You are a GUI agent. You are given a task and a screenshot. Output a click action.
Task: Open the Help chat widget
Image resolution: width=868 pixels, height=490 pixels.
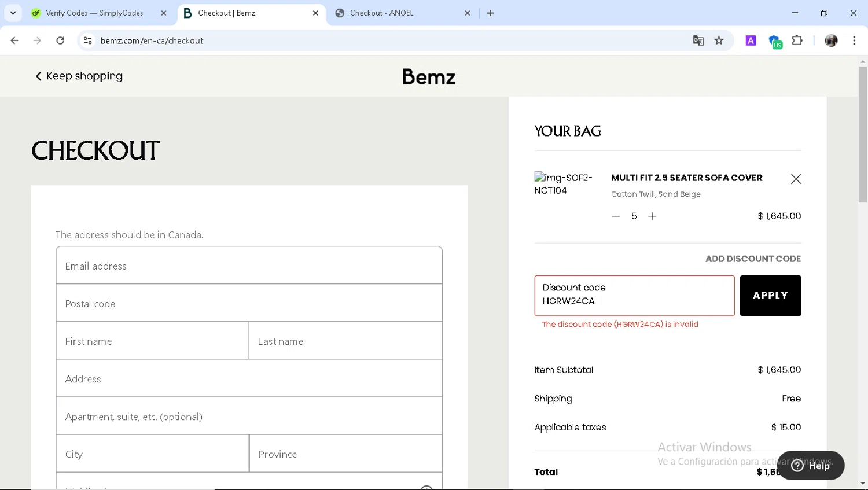[x=811, y=465]
